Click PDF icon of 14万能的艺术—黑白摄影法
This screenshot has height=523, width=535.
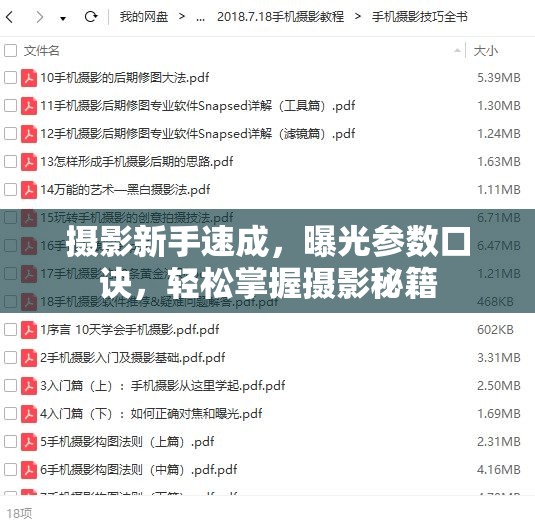coord(29,190)
